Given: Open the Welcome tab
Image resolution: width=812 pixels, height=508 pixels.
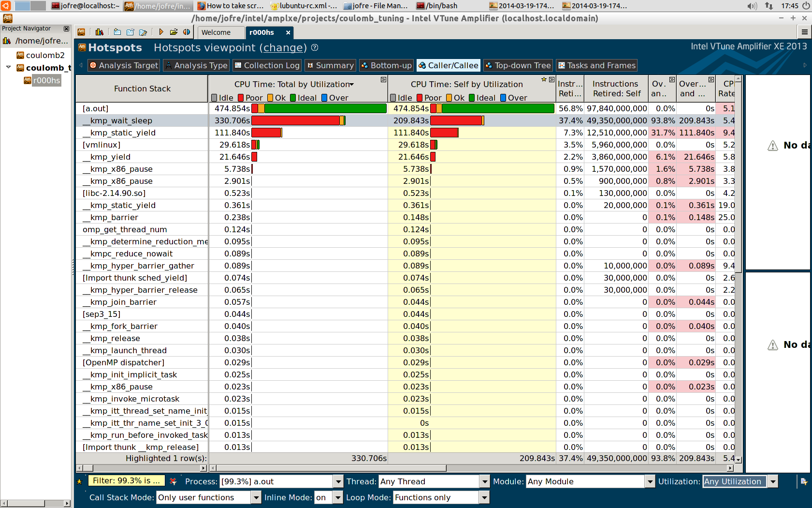Looking at the screenshot, I should [216, 32].
